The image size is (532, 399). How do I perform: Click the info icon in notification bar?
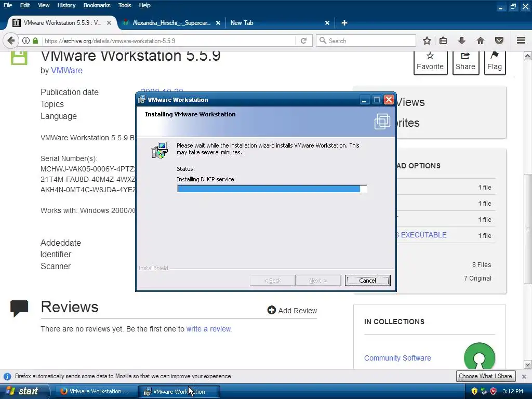(7, 376)
